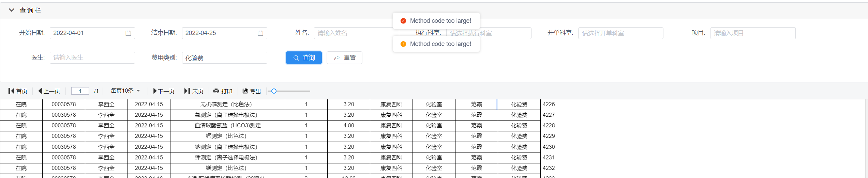Click row number 4226
Image resolution: width=868 pixels, height=178 pixels.
point(549,104)
